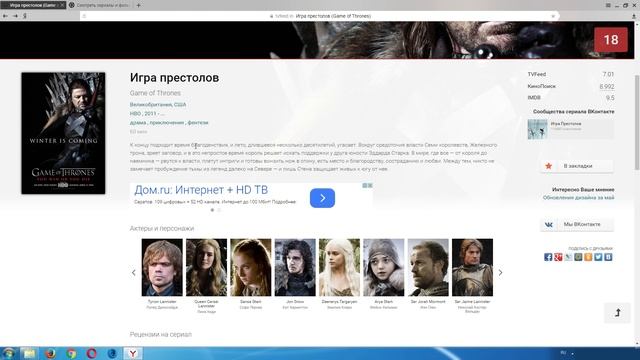
Task: Open Chrome from the taskbar
Action: pyautogui.click(x=71, y=353)
